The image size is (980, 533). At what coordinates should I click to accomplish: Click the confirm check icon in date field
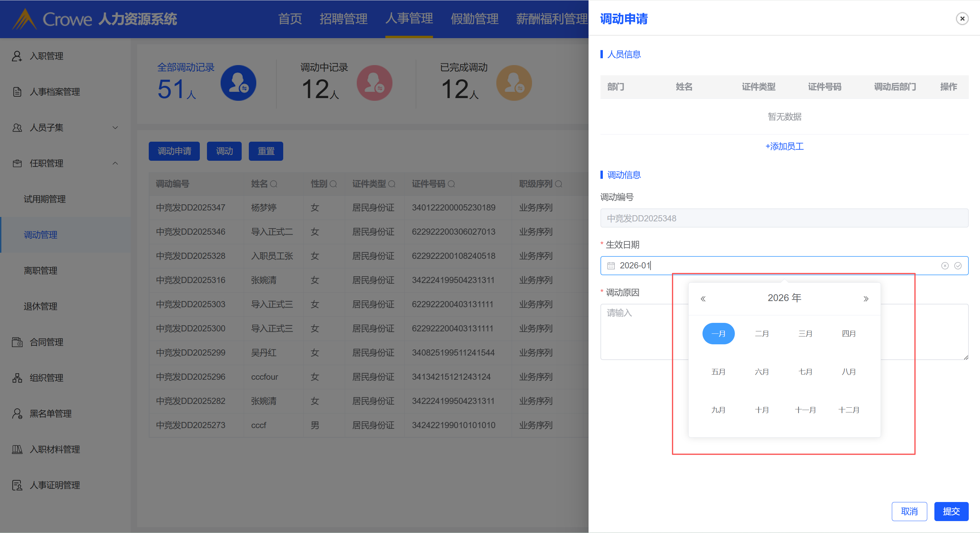pyautogui.click(x=958, y=266)
